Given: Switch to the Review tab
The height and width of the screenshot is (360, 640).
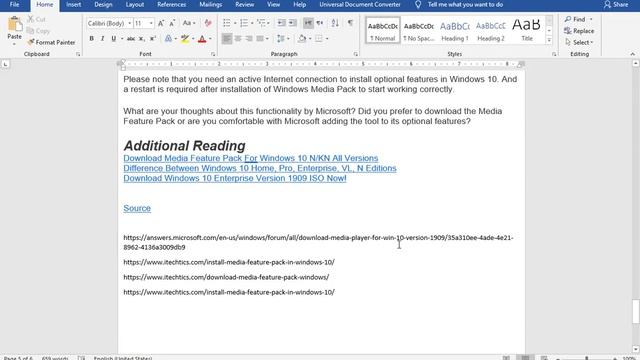Looking at the screenshot, I should click(x=244, y=5).
